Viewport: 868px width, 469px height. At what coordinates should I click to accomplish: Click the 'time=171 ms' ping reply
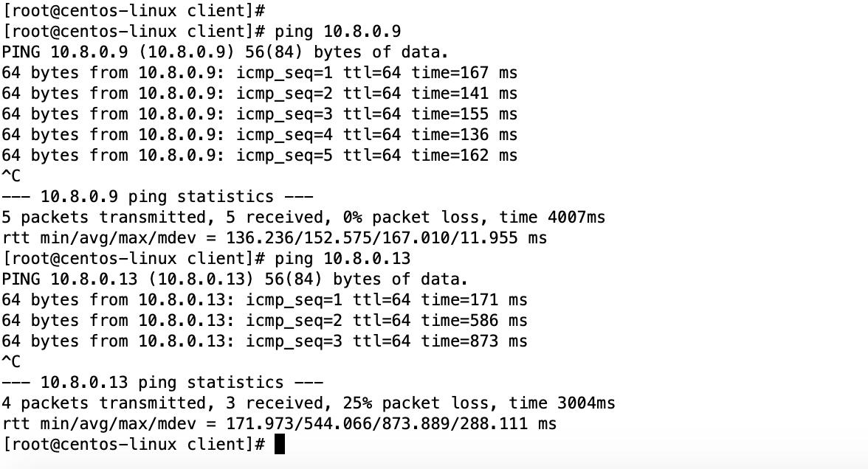(x=474, y=300)
